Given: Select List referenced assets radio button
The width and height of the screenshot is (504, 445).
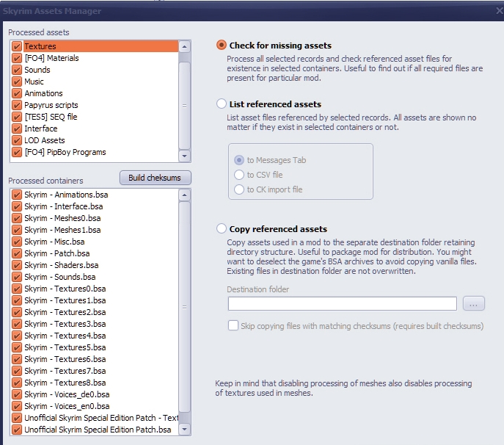Looking at the screenshot, I should [x=222, y=104].
